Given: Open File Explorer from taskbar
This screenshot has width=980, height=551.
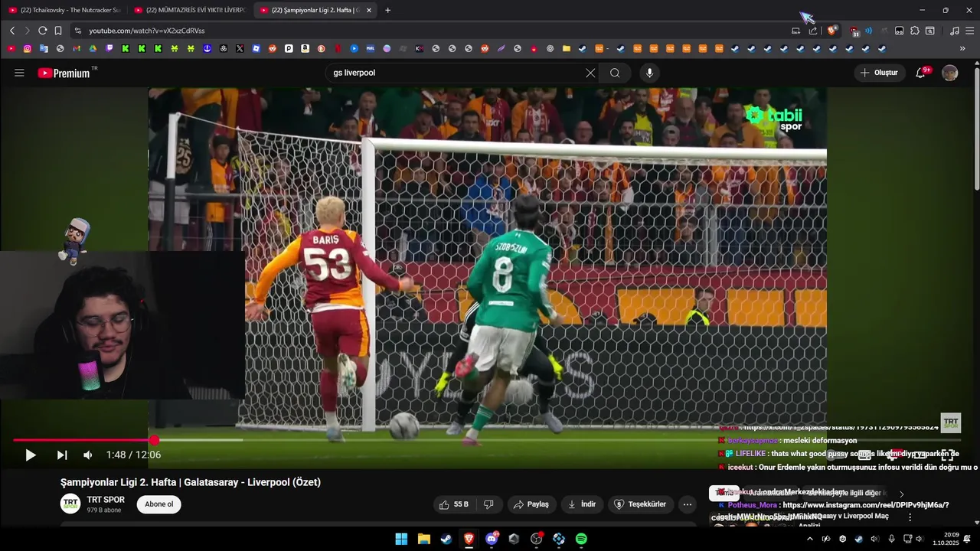Looking at the screenshot, I should pos(423,539).
